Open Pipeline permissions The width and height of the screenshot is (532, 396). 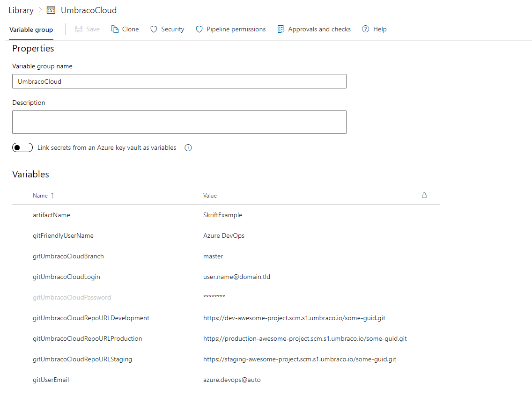pyautogui.click(x=231, y=29)
